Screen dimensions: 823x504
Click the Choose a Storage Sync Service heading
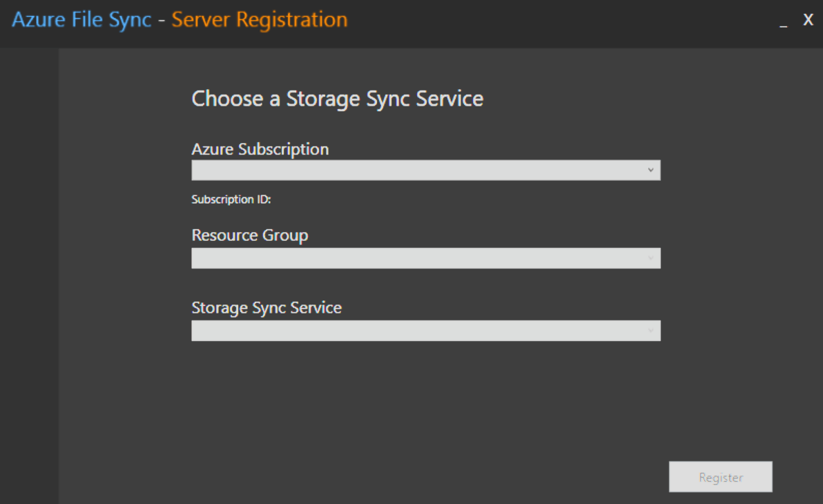pos(338,99)
